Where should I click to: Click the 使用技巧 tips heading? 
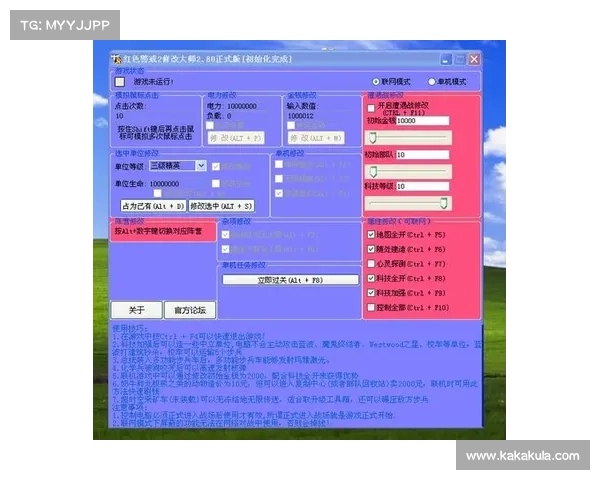[130, 329]
